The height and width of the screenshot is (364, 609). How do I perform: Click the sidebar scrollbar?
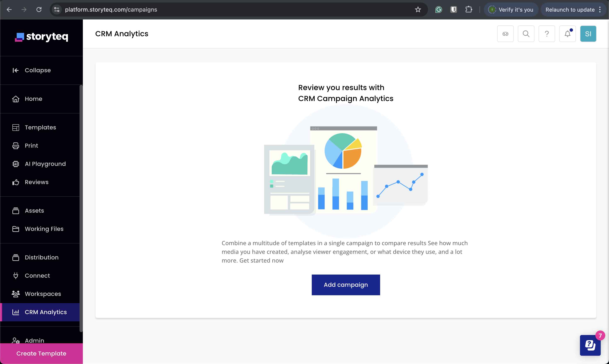(x=81, y=209)
